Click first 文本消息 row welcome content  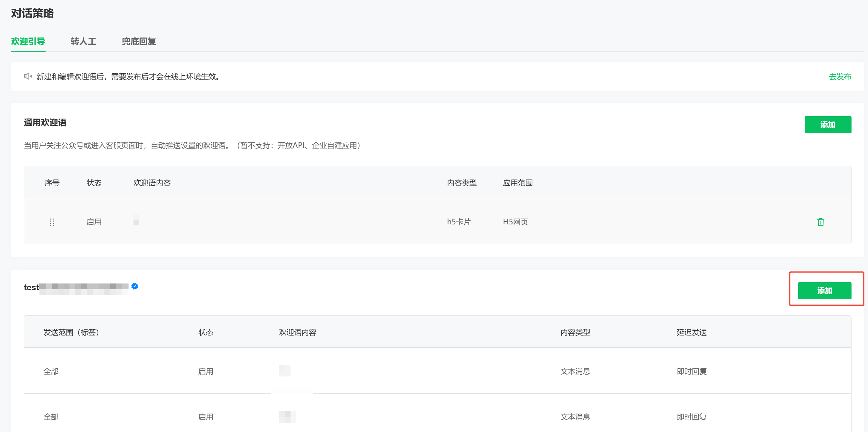(x=284, y=370)
